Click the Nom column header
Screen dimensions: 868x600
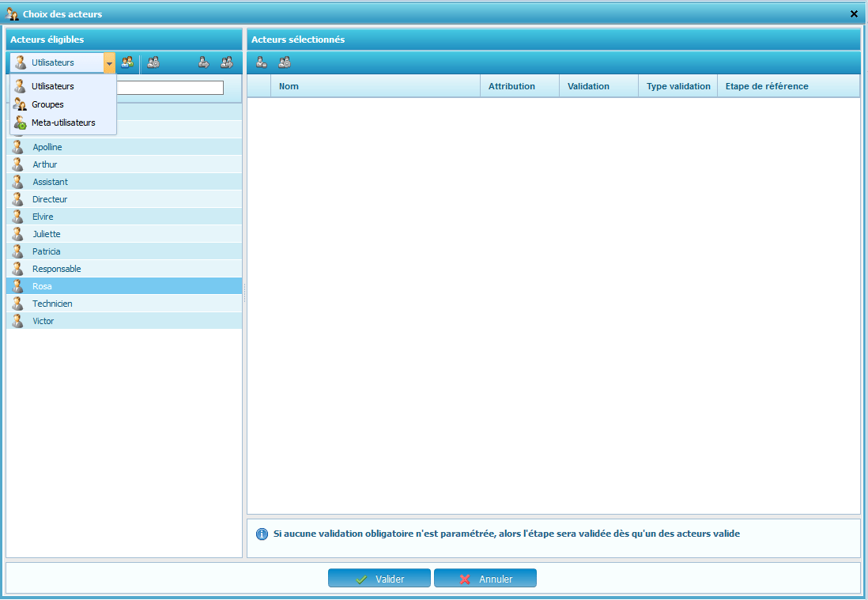click(x=289, y=86)
